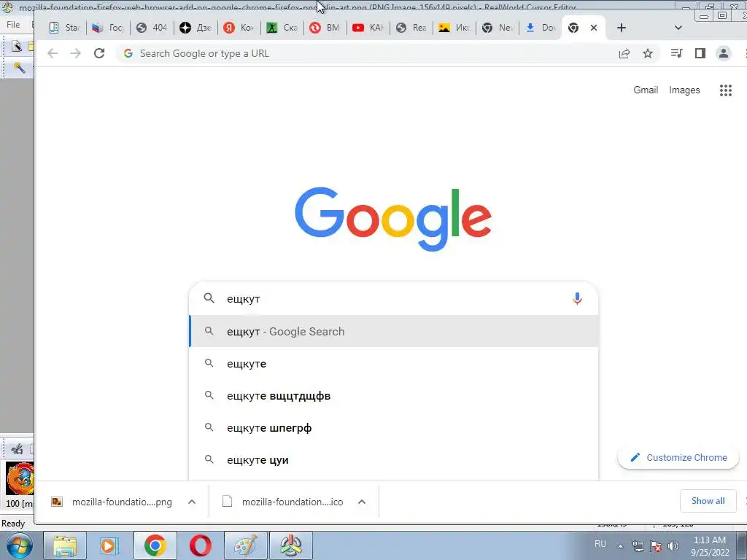Click the magnifier icon in the search box
747x560 pixels.
(x=209, y=298)
